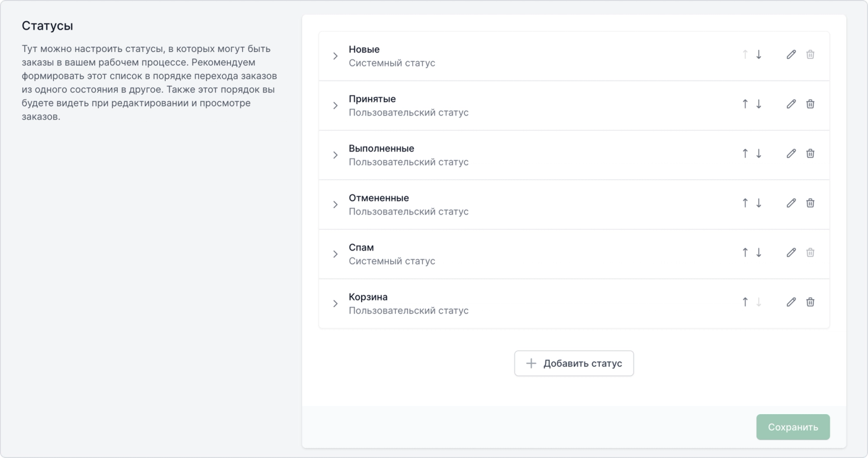Expand the Отмененные status details
Screen dimensions: 868x458
(335, 204)
